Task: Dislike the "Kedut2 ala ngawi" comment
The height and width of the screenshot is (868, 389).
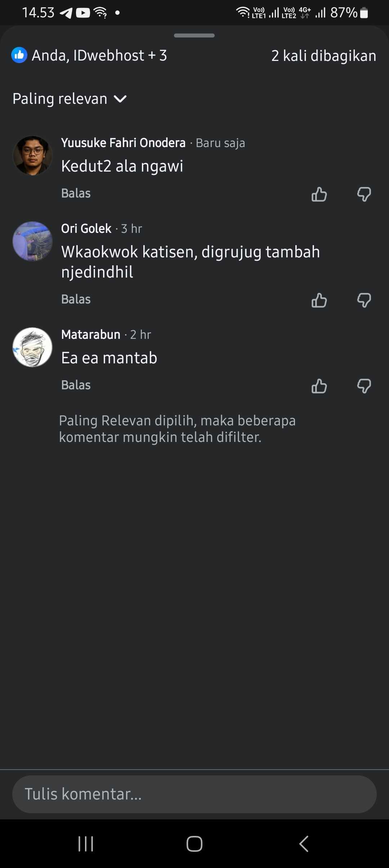Action: 364,194
